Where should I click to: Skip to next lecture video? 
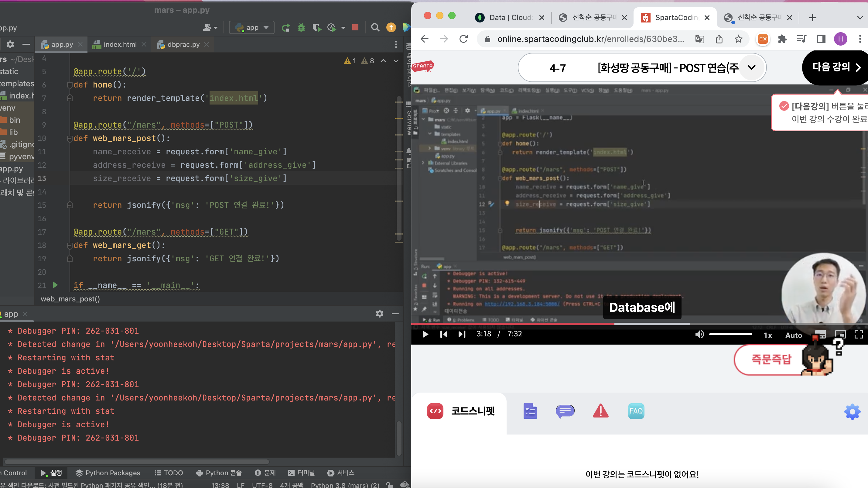[462, 334]
